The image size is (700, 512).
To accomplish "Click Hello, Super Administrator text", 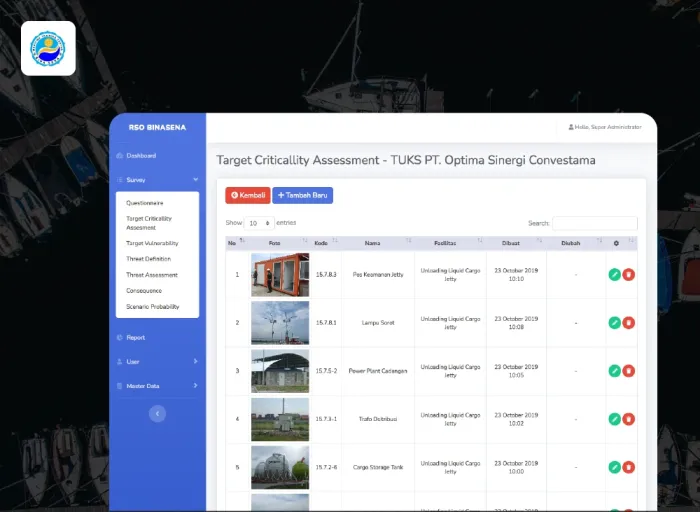I will pos(608,127).
